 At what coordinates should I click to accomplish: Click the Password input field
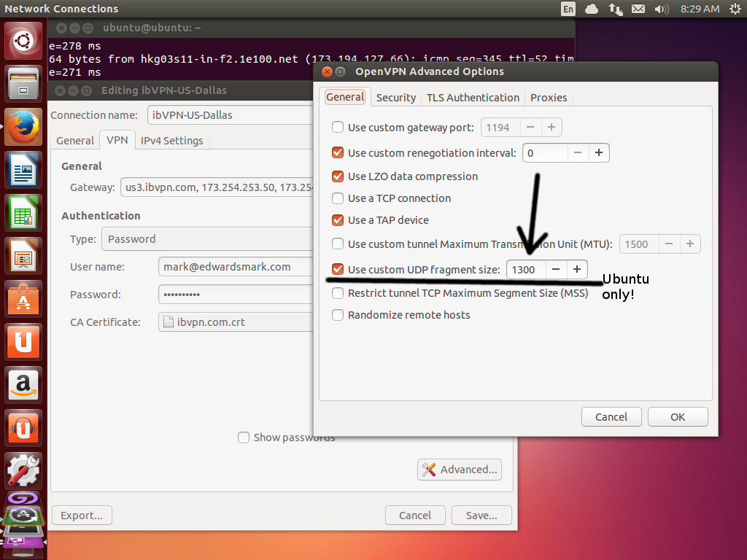point(236,295)
